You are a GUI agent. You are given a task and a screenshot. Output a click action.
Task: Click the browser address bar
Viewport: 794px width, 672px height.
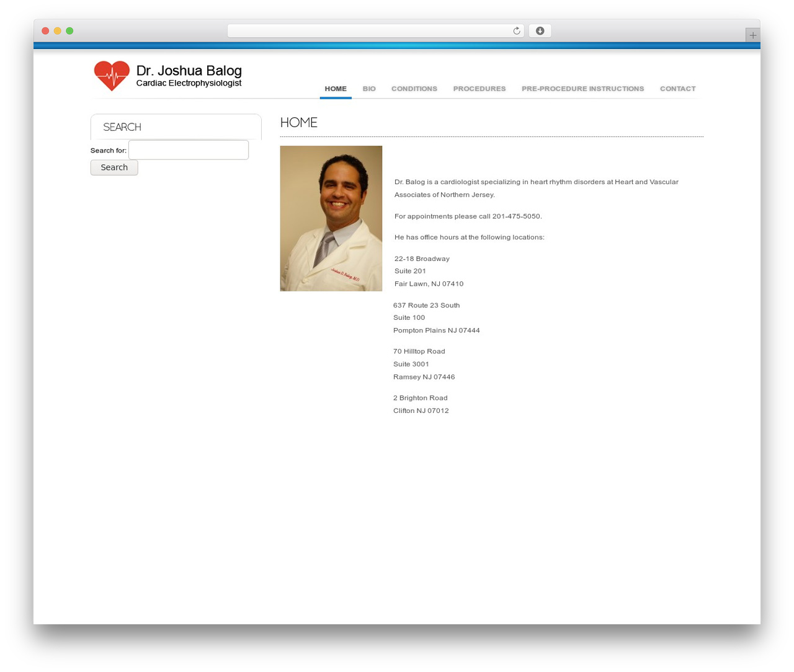[375, 31]
